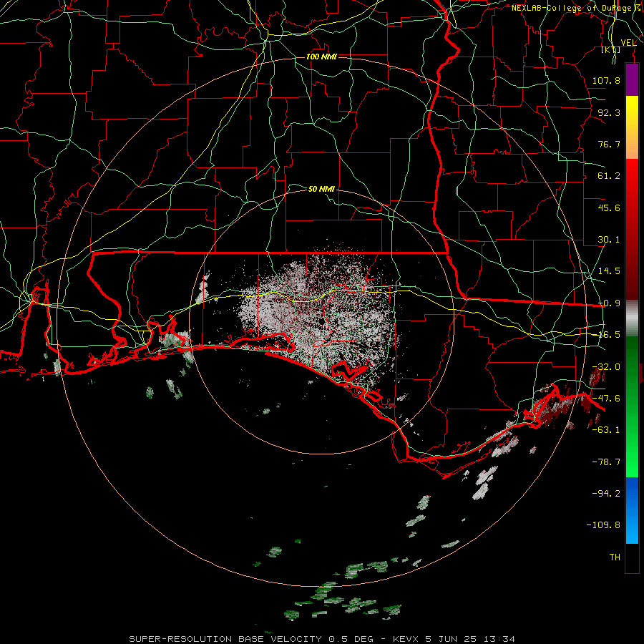Click the 14.5 velocity scale value

(609, 271)
